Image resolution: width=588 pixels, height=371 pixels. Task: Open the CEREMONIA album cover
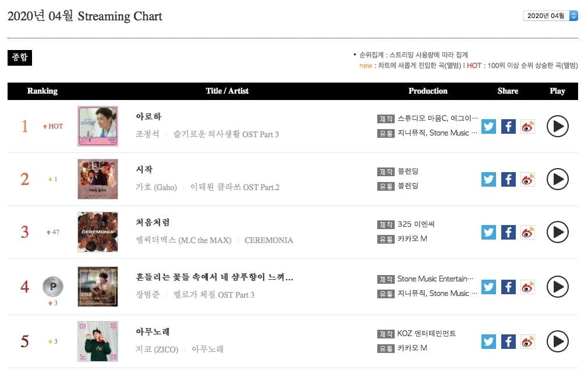click(98, 232)
